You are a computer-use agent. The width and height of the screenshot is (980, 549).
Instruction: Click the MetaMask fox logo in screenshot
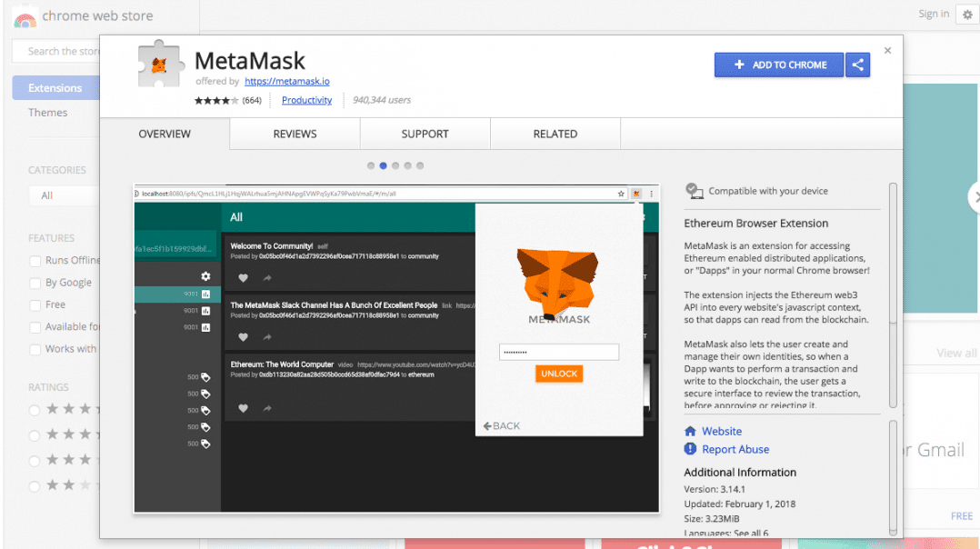pos(557,283)
